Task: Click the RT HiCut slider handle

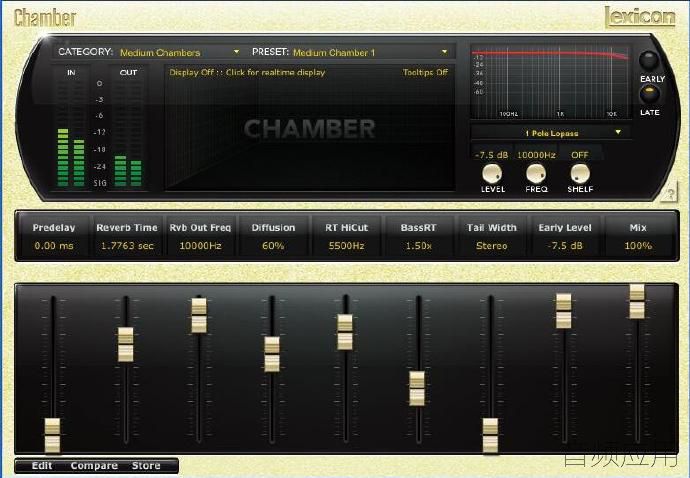Action: (x=345, y=332)
